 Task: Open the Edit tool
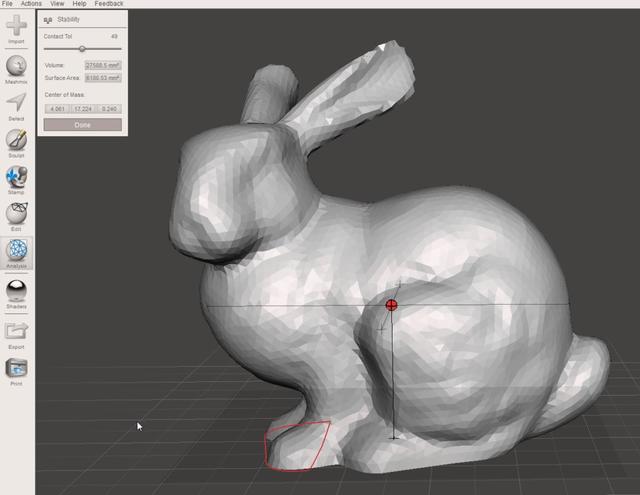17,213
